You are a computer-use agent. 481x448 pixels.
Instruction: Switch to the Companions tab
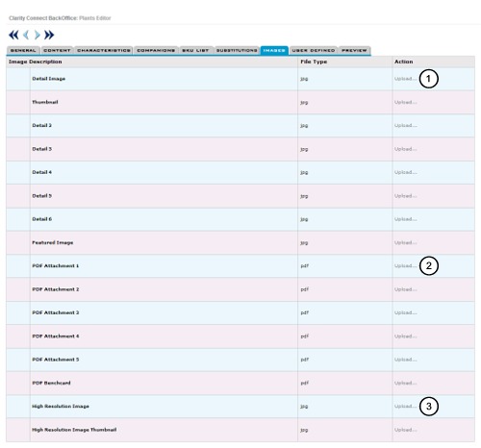(156, 51)
